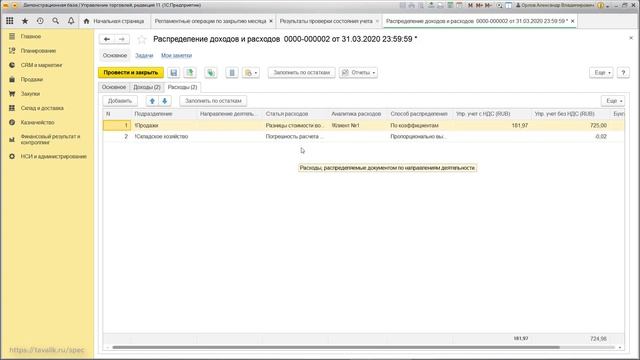Open the top Еще dropdown menu
Screen dimensions: 640x360
point(601,73)
